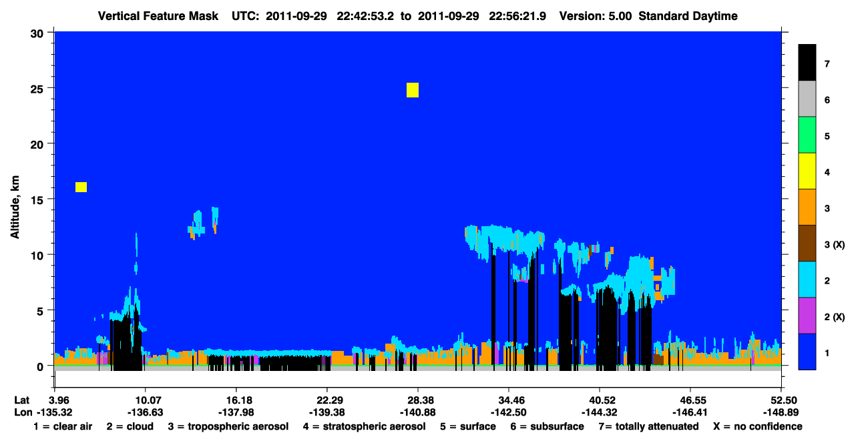
Task: Click the '25' altitude tick label
Action: [39, 88]
